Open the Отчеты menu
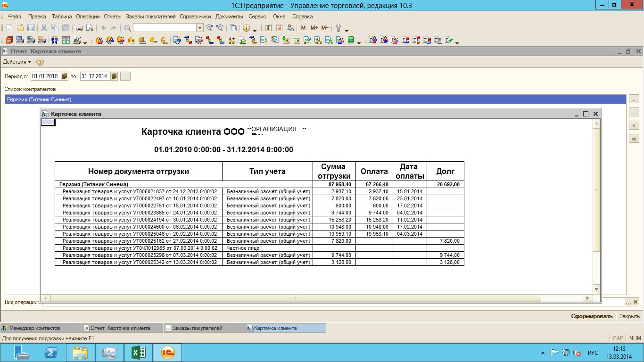Viewport: 644px width, 362px height. click(x=112, y=16)
